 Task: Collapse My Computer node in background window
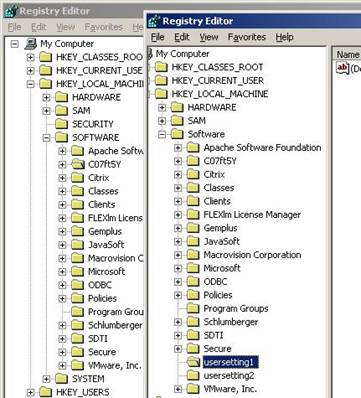click(14, 44)
